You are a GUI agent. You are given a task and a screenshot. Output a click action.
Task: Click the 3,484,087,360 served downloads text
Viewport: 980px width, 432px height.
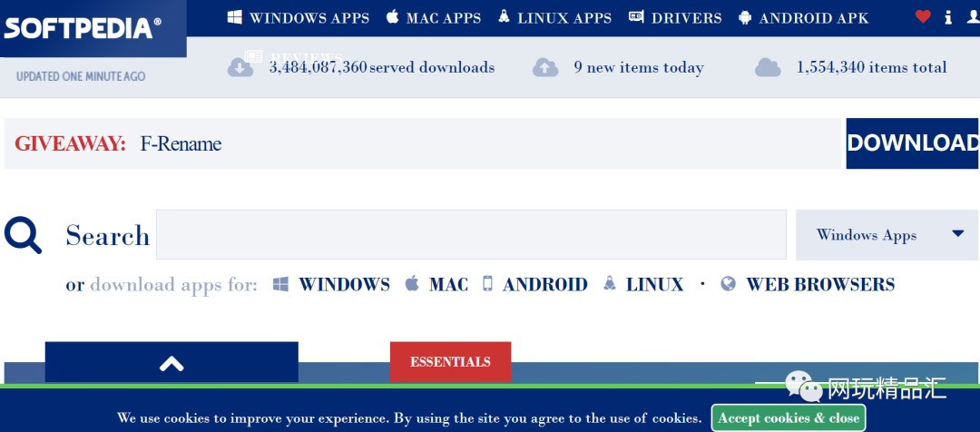coord(382,67)
